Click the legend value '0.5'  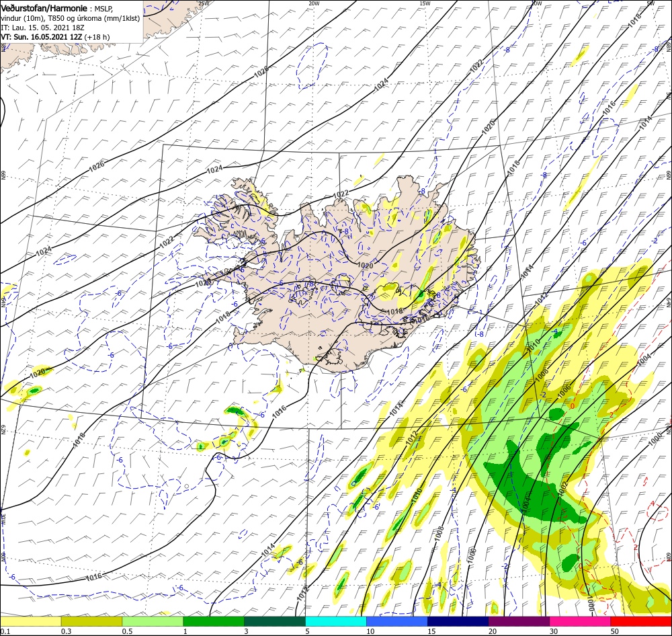click(x=127, y=631)
